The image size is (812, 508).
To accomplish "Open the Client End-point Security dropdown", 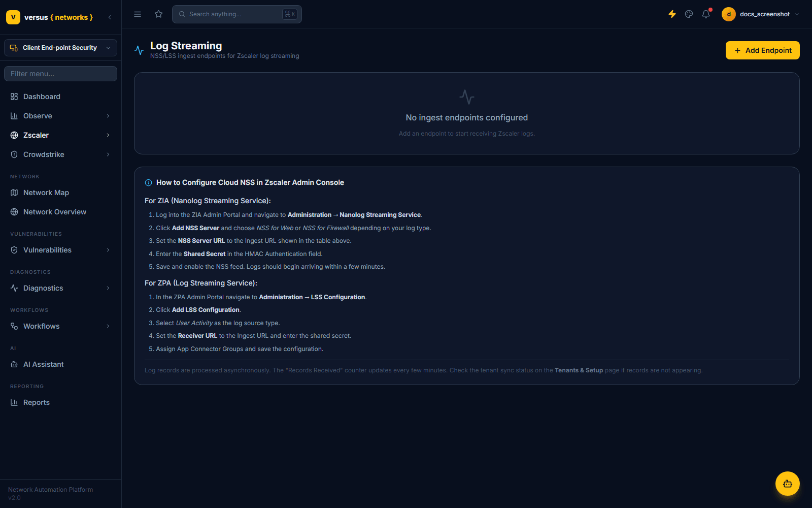I will point(60,48).
